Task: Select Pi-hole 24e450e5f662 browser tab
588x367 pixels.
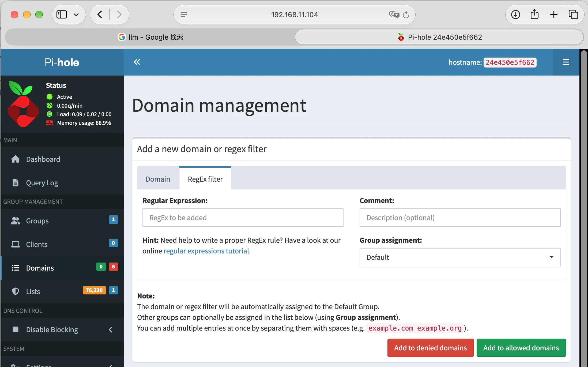Action: click(x=439, y=37)
